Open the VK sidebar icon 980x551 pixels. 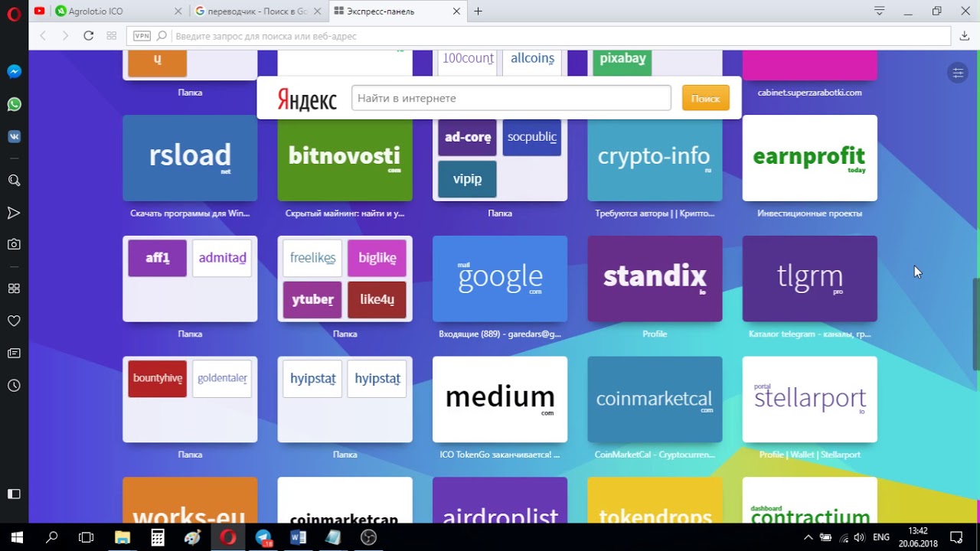14,136
